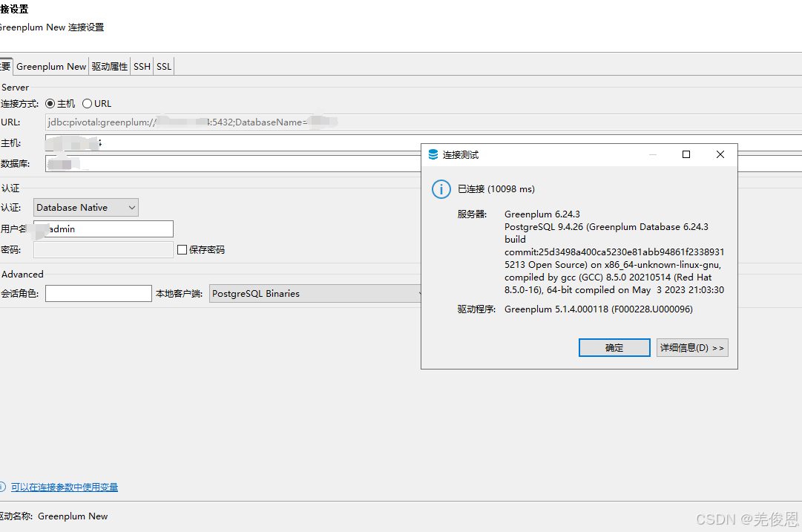
Task: Close the 连接测试 dialog
Action: pyautogui.click(x=720, y=154)
